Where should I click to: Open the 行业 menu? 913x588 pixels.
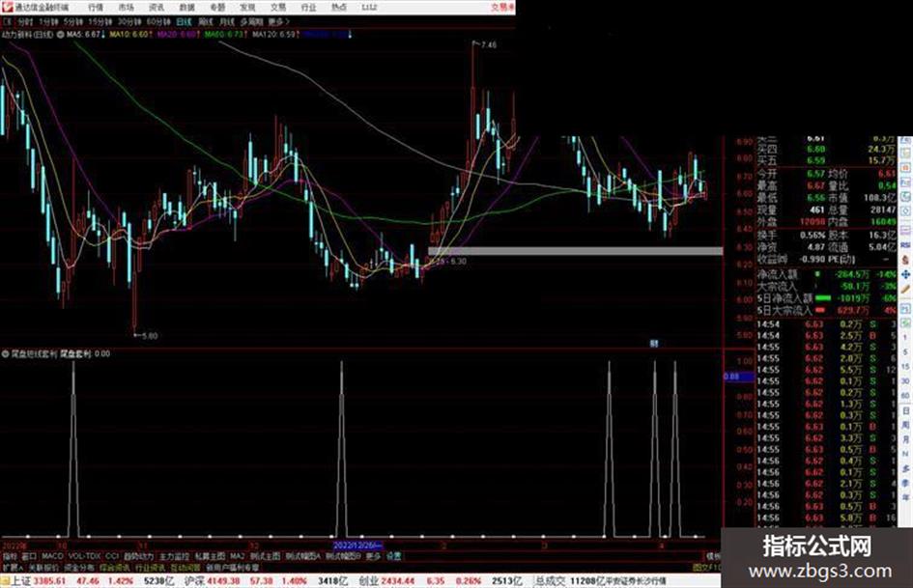pyautogui.click(x=308, y=8)
